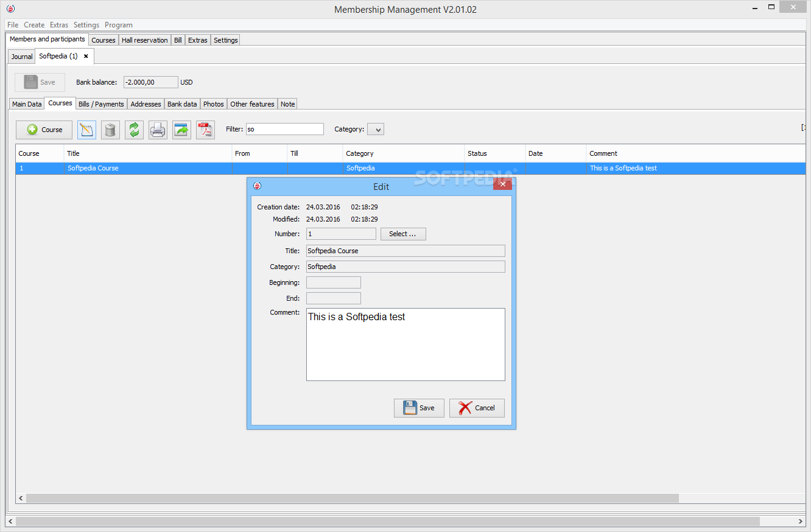The image size is (811, 532).
Task: Cancel the Edit dialog
Action: (477, 408)
